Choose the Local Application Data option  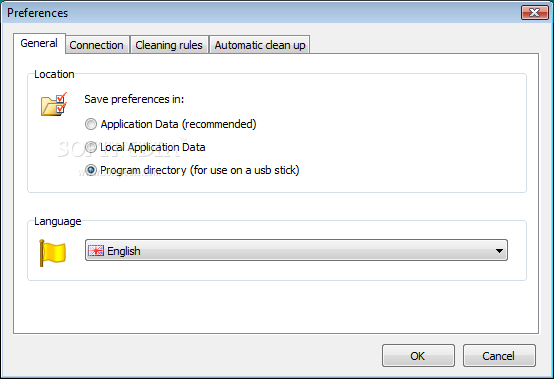(x=91, y=147)
